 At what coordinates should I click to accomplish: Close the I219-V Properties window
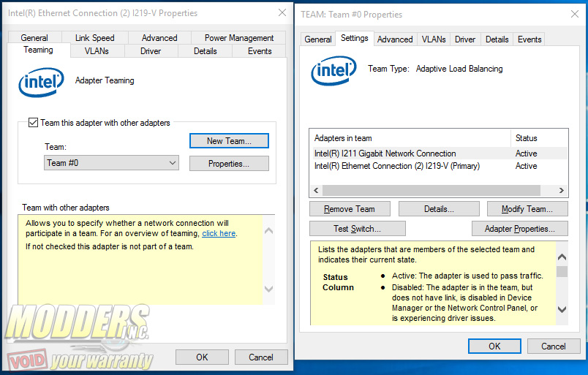point(282,12)
